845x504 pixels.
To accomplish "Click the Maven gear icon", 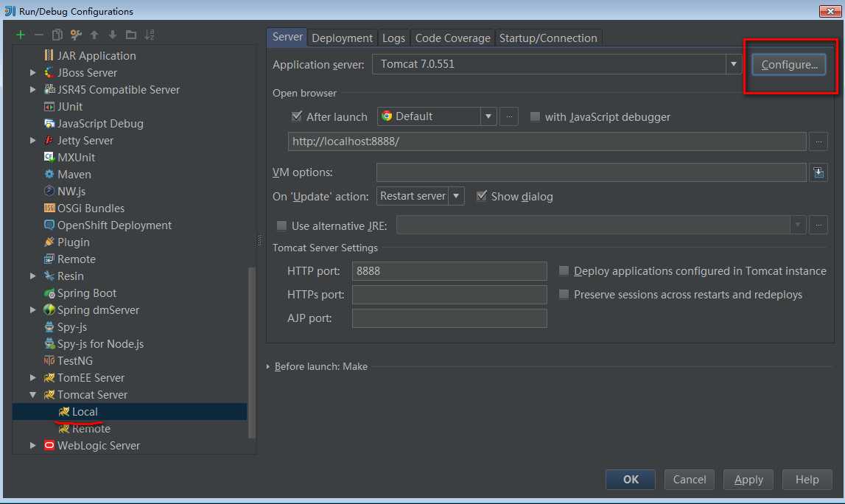I will click(x=49, y=174).
